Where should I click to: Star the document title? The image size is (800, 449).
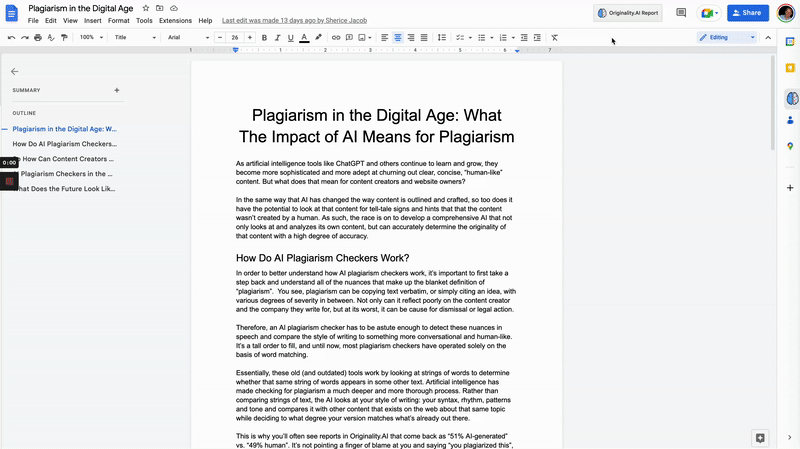(x=146, y=7)
